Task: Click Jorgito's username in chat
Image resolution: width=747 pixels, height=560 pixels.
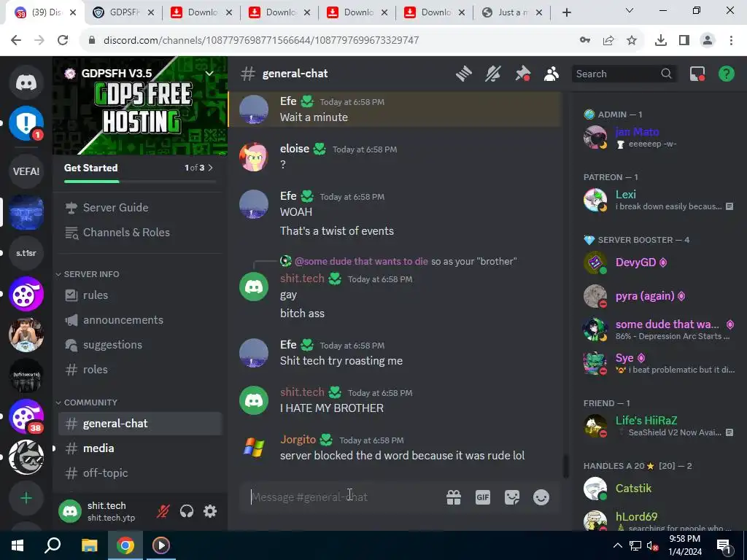Action: coord(298,440)
